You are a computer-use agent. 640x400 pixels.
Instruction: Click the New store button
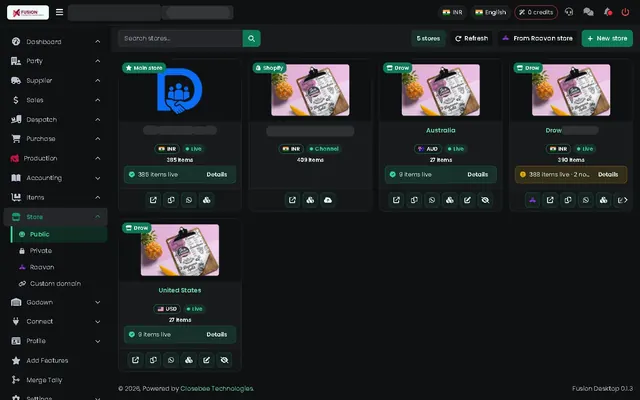[607, 38]
